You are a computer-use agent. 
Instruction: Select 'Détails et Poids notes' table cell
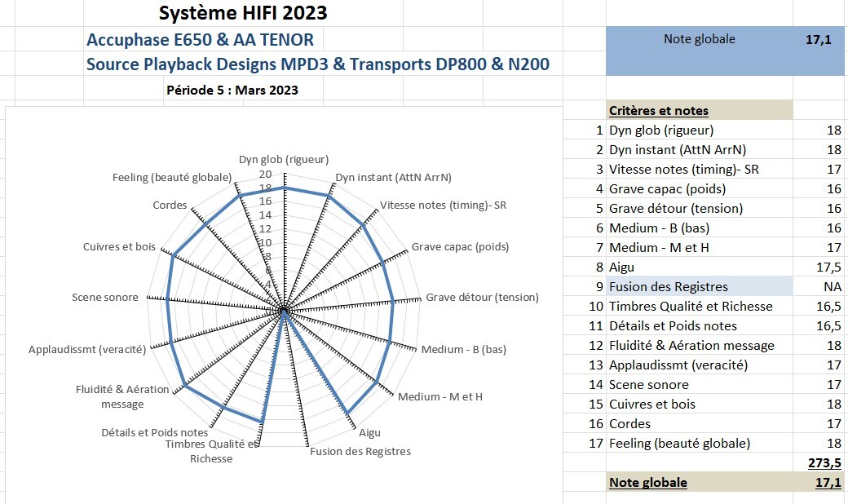tap(700, 325)
